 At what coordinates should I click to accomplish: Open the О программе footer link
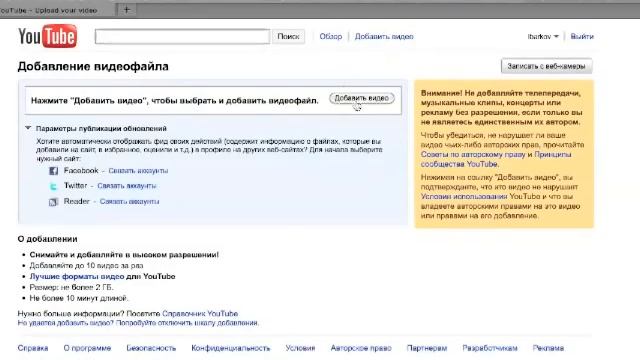pyautogui.click(x=87, y=348)
